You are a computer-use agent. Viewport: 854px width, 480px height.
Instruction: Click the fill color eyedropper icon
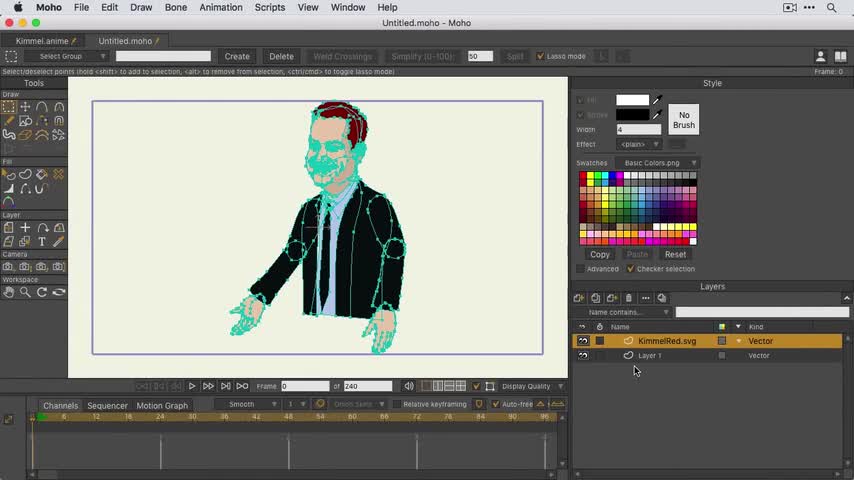657,100
